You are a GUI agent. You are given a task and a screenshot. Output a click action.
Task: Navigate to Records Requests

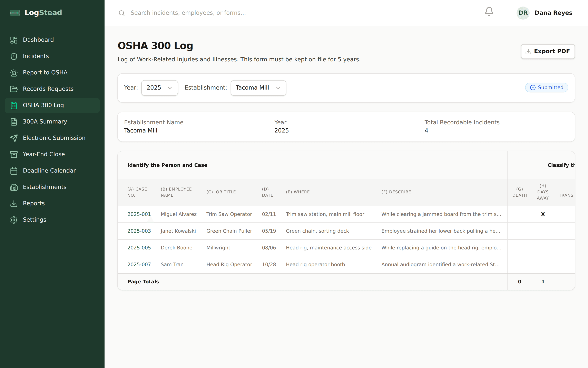click(52, 89)
